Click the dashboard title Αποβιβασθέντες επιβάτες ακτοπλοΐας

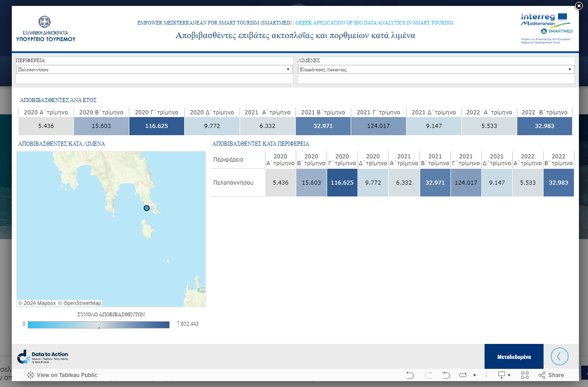coord(295,35)
